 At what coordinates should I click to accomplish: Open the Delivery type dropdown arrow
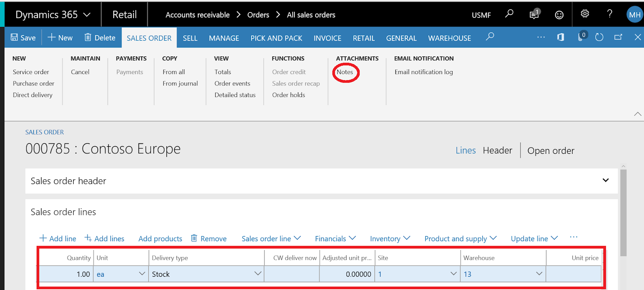click(258, 274)
